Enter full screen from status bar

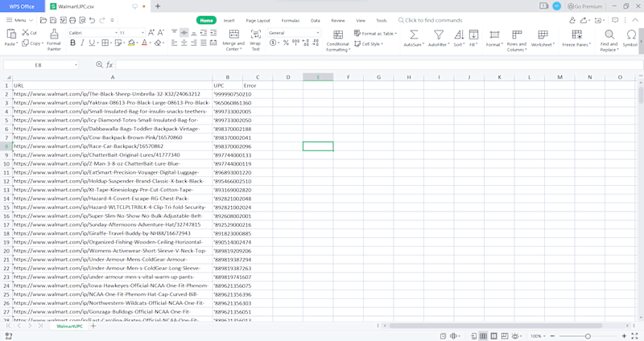point(635,336)
